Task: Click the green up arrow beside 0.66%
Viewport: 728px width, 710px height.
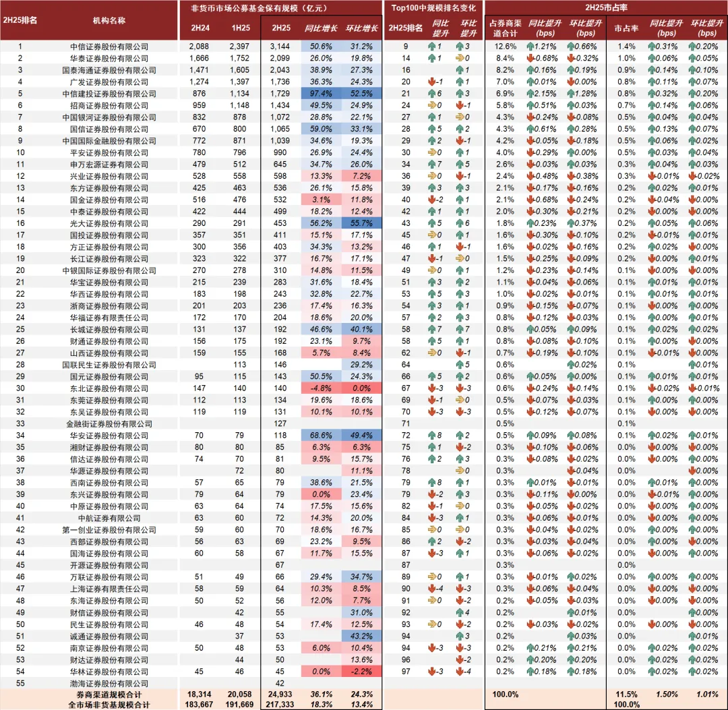Action: point(571,47)
